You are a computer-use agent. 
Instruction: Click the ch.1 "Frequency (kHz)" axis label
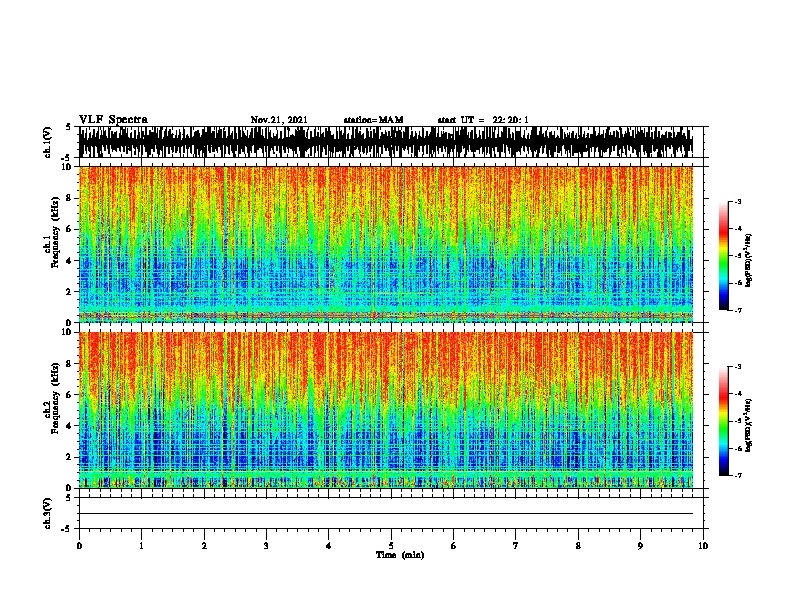[56, 232]
